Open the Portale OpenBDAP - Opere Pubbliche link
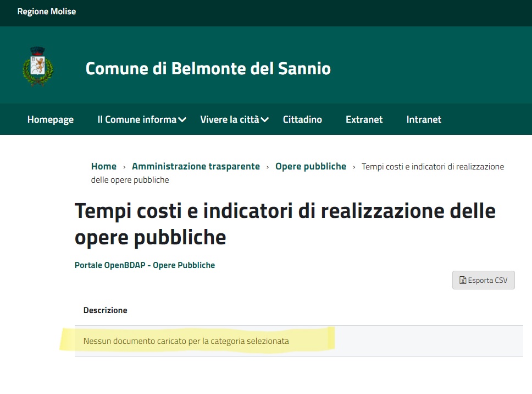The width and height of the screenshot is (532, 394). [145, 265]
